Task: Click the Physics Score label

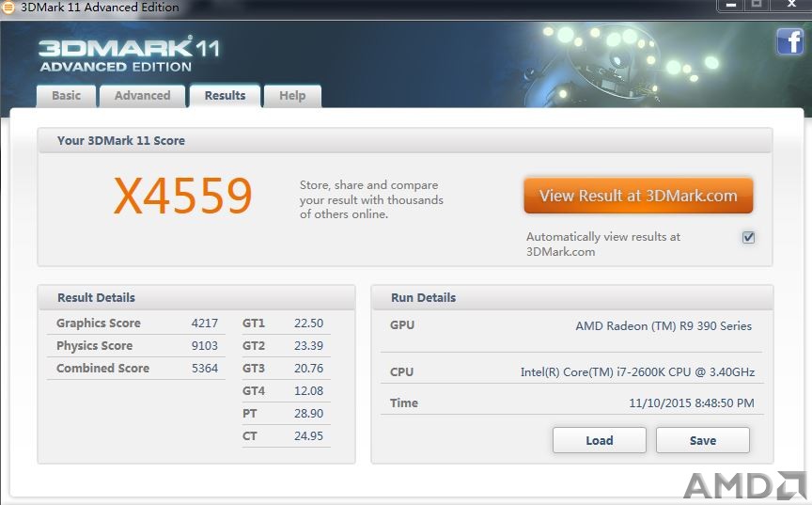Action: point(94,346)
